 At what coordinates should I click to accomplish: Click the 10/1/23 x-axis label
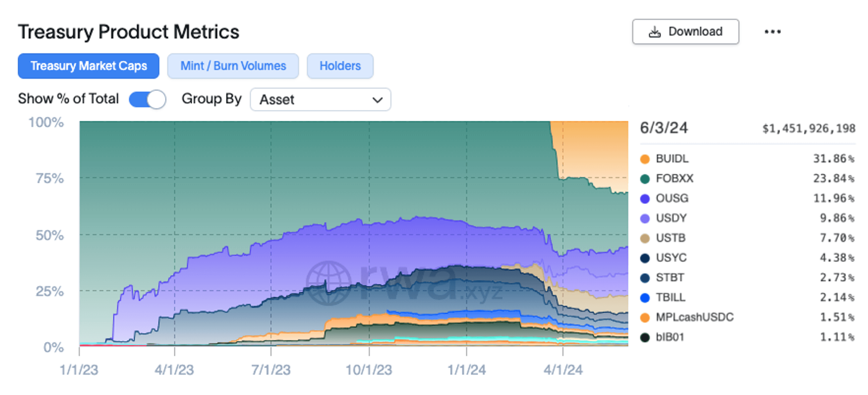369,370
